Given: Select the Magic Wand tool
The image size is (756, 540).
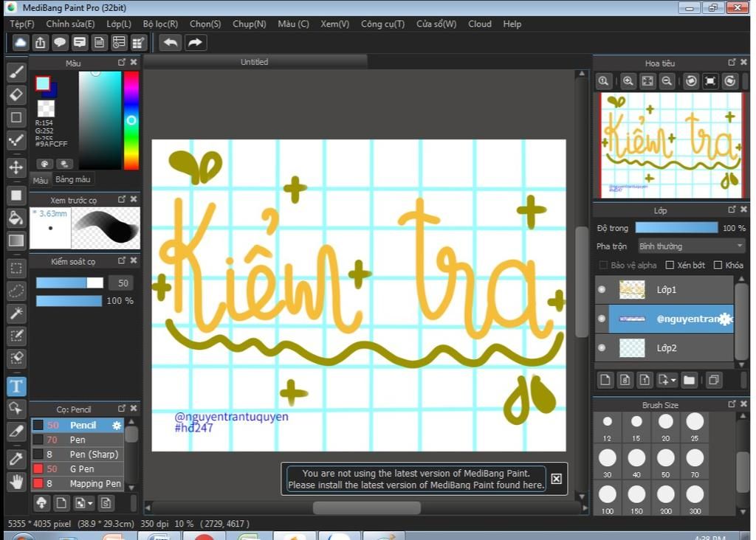Looking at the screenshot, I should [16, 314].
